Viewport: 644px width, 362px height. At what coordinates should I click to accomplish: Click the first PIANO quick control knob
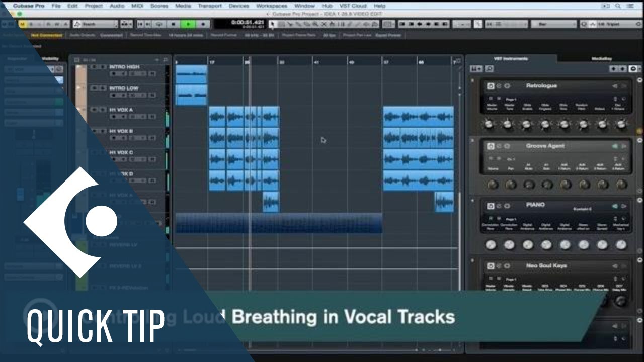coord(491,245)
